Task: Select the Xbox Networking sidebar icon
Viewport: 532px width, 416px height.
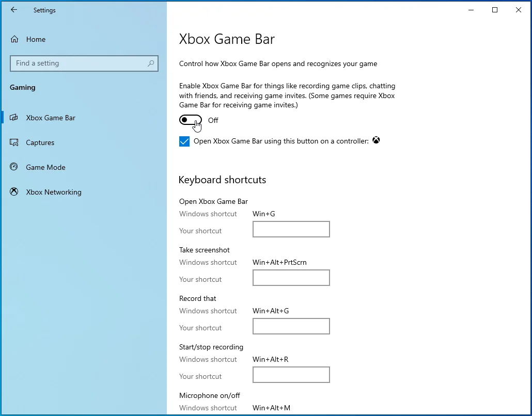Action: coord(14,192)
